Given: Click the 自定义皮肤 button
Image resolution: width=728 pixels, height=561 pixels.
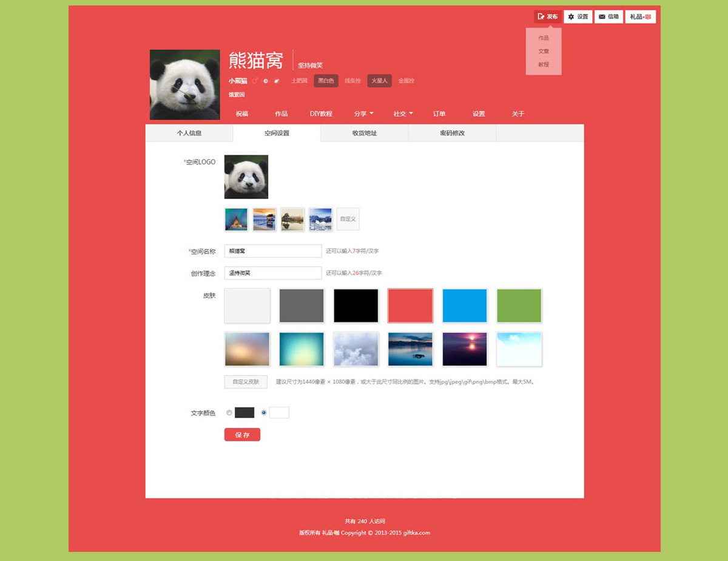Looking at the screenshot, I should 246,382.
